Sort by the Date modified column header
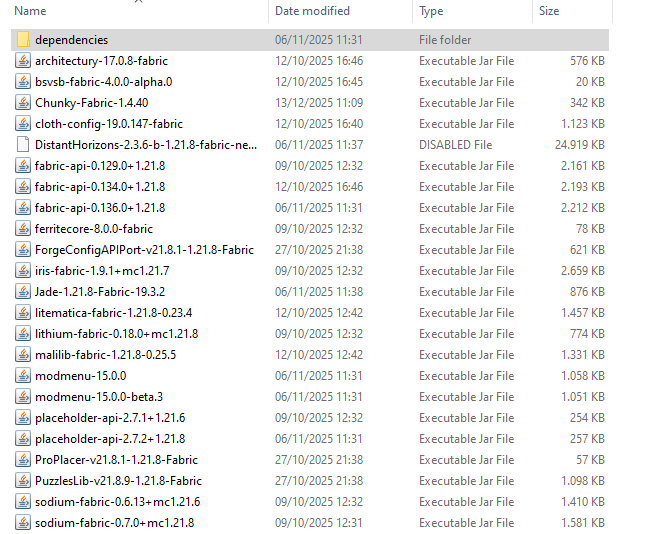The height and width of the screenshot is (534, 657). pyautogui.click(x=312, y=11)
